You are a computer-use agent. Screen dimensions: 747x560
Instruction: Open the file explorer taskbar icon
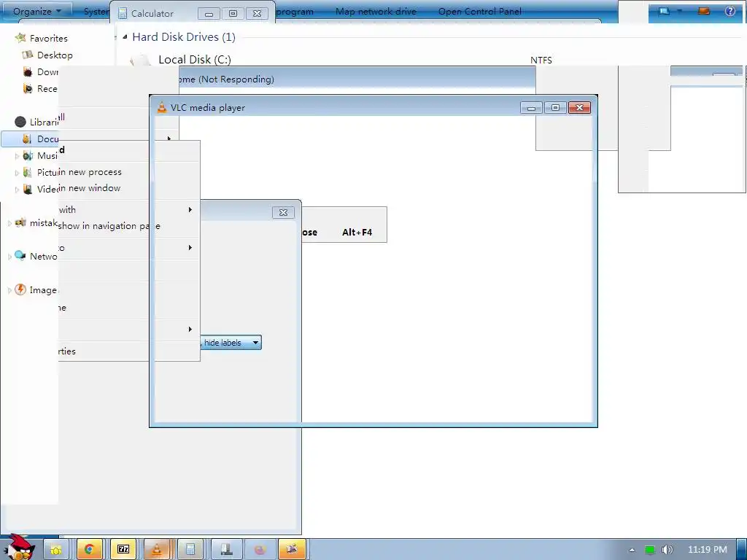point(56,550)
